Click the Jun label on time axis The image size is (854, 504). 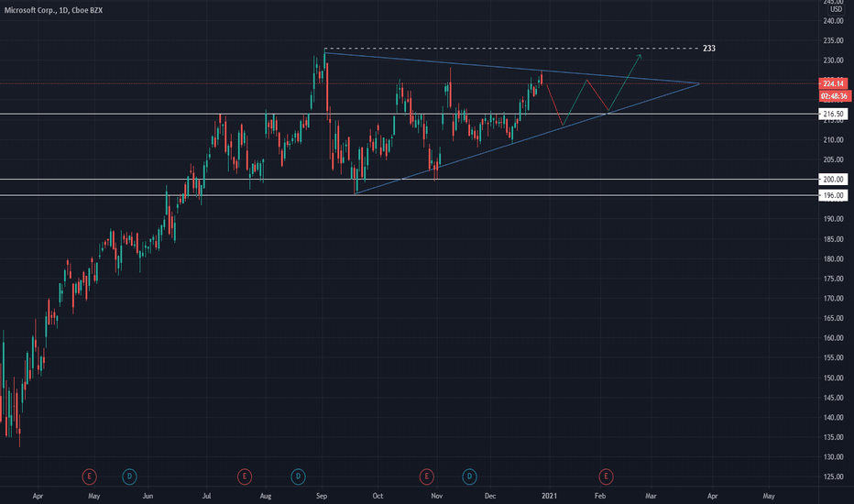(x=148, y=496)
